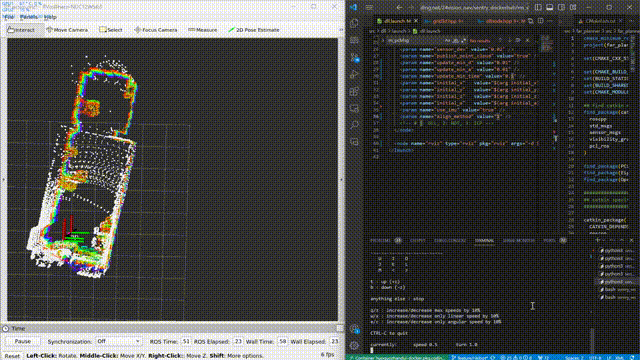The height and width of the screenshot is (360, 640).
Task: Switch to the Ports panel tab
Action: coord(554,241)
